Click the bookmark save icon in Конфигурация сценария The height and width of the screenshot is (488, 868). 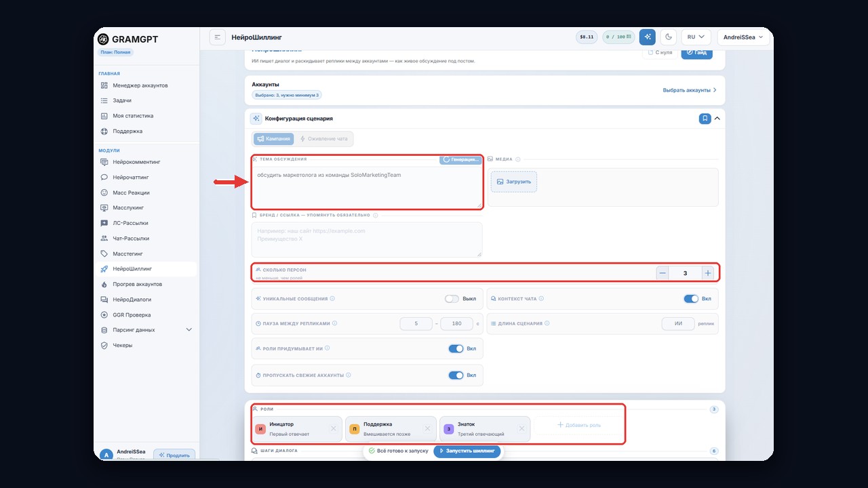pyautogui.click(x=705, y=119)
